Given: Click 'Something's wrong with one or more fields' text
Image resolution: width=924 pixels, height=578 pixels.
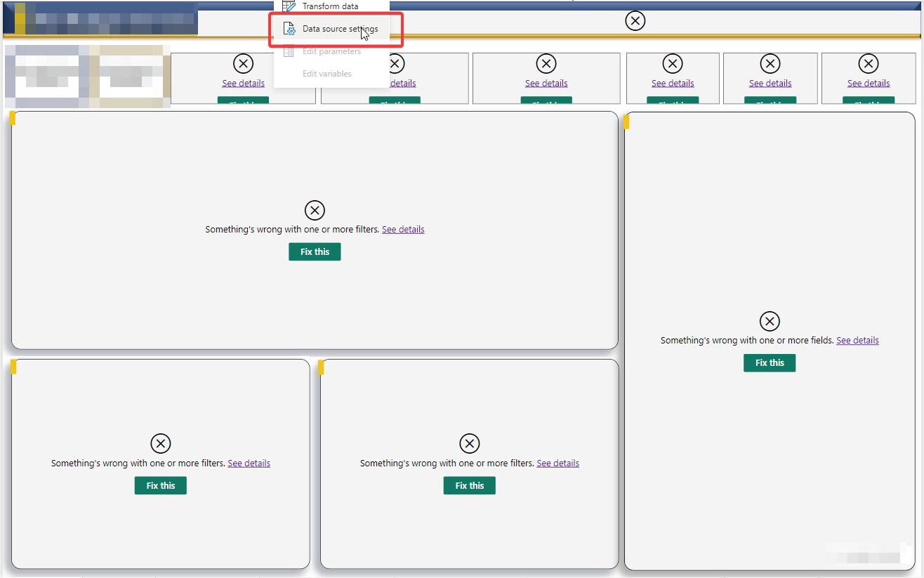Looking at the screenshot, I should 747,340.
